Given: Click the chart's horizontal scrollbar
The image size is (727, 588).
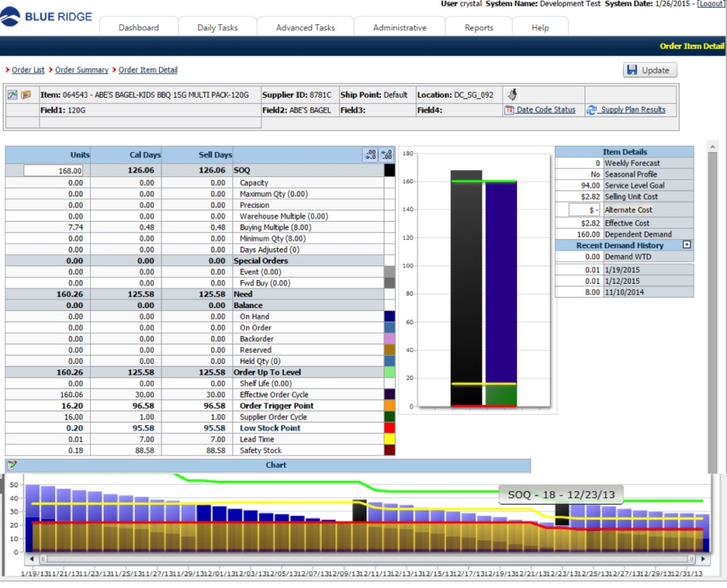Looking at the screenshot, I should pyautogui.click(x=363, y=559).
